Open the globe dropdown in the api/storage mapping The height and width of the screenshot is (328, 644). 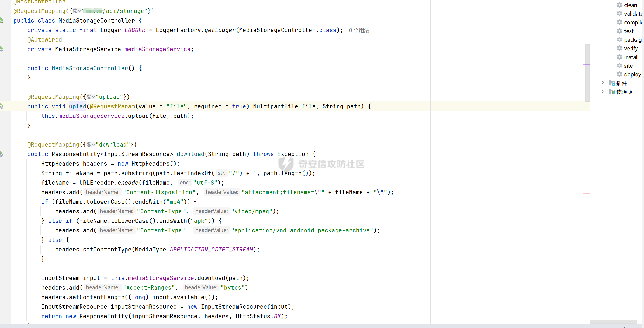pyautogui.click(x=77, y=11)
